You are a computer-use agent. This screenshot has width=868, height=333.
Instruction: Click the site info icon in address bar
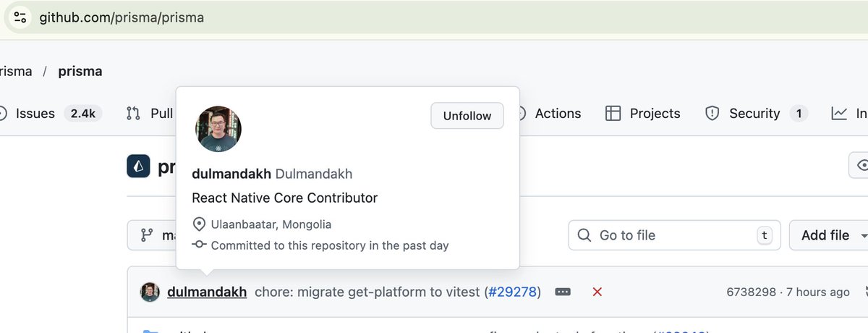tap(20, 17)
